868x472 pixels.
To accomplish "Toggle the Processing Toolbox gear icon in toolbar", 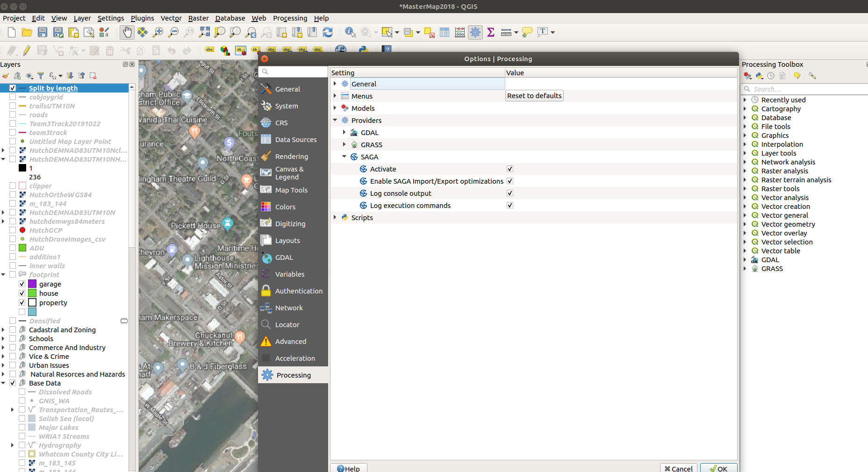I will (475, 32).
